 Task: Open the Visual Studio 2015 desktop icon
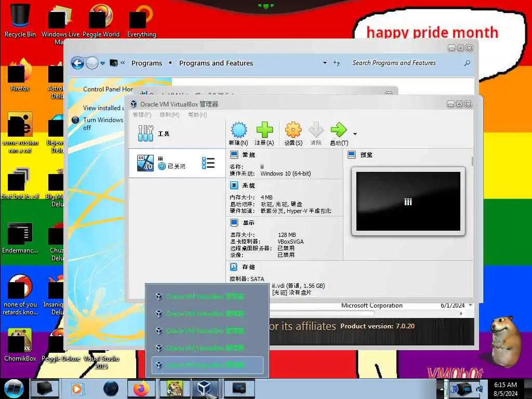(x=101, y=362)
